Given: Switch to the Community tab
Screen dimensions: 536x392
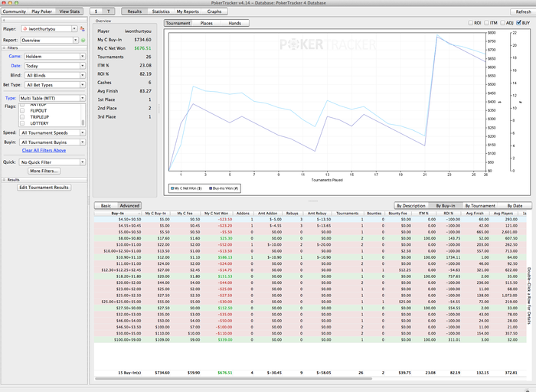Looking at the screenshot, I should point(15,11).
